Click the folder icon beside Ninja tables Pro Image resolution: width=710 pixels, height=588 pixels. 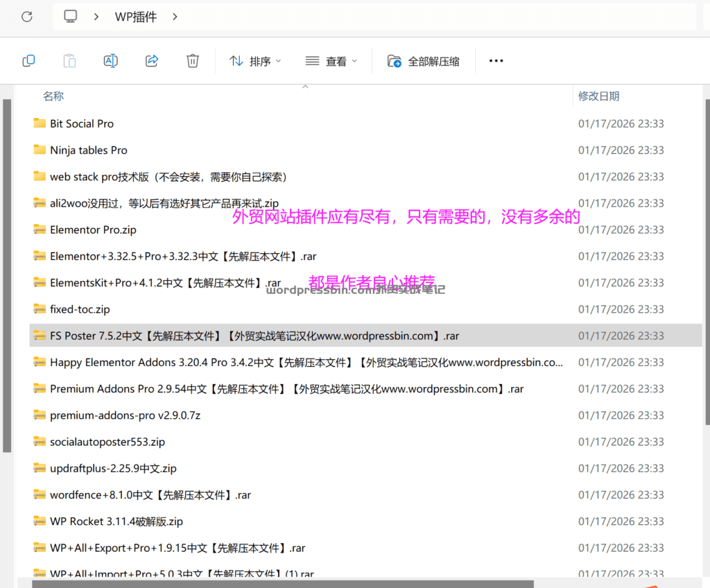pos(40,150)
